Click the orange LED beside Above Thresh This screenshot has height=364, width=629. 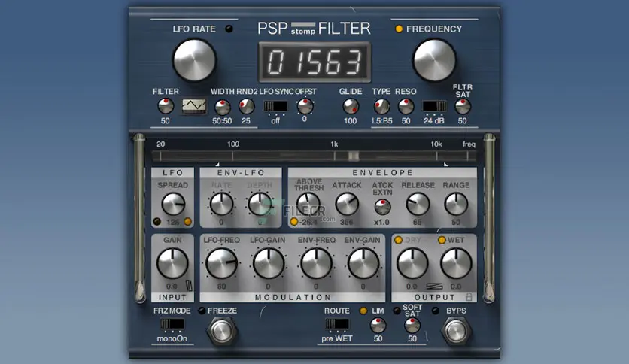coord(293,222)
